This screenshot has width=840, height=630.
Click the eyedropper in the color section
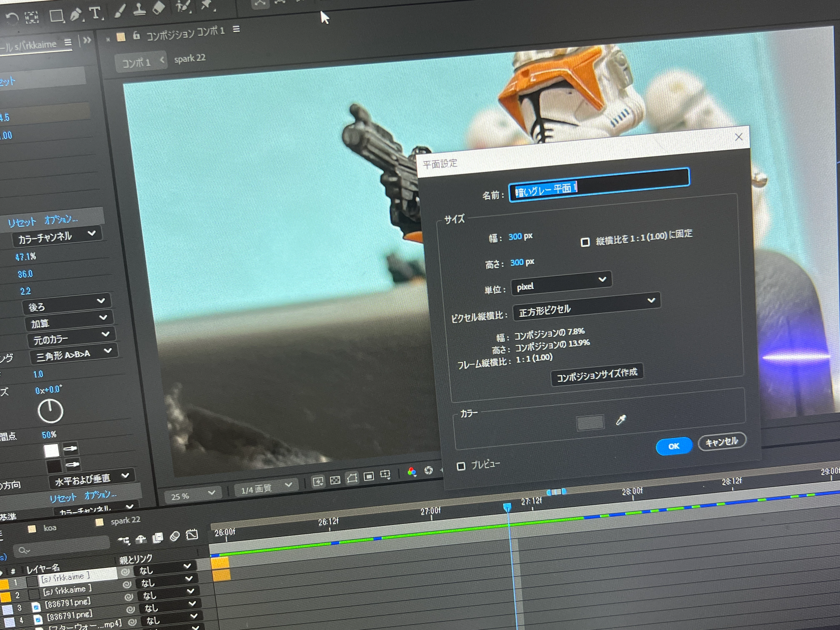coord(621,420)
